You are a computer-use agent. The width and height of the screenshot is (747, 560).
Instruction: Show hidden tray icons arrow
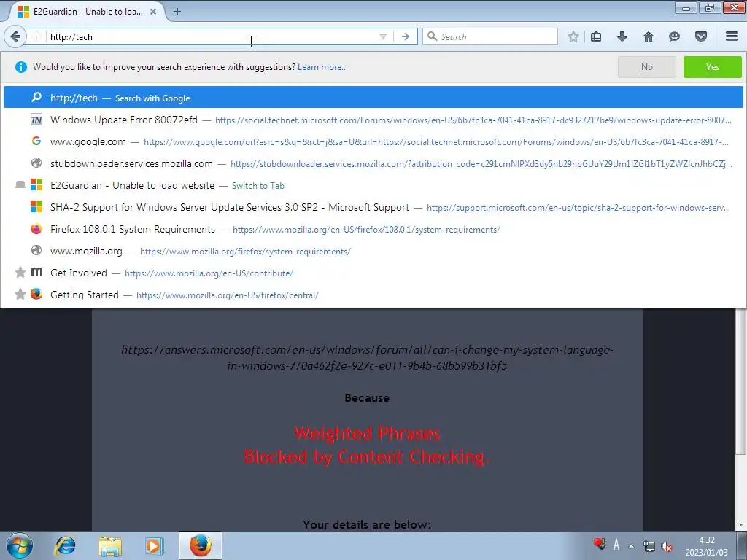tap(632, 546)
